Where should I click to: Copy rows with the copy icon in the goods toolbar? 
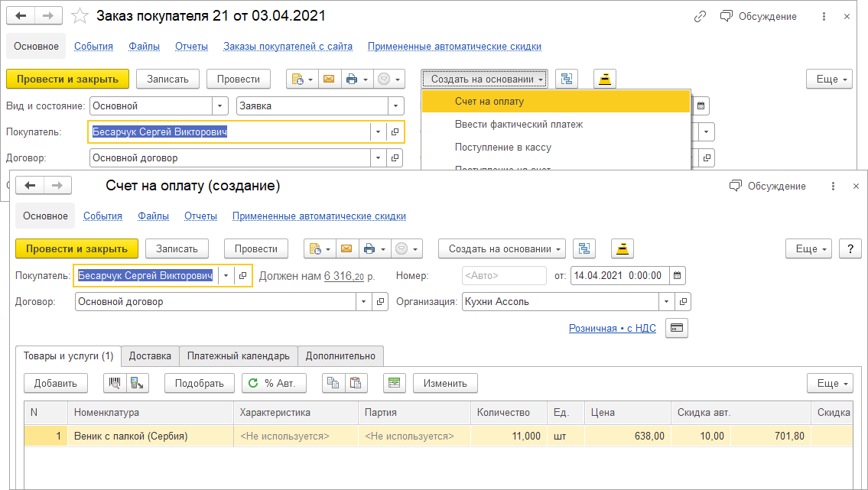pyautogui.click(x=333, y=383)
